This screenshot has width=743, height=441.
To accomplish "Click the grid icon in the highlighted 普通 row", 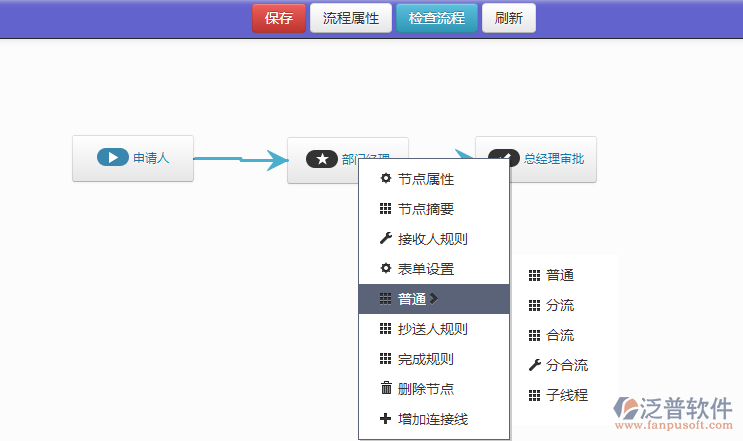I will click(x=386, y=298).
